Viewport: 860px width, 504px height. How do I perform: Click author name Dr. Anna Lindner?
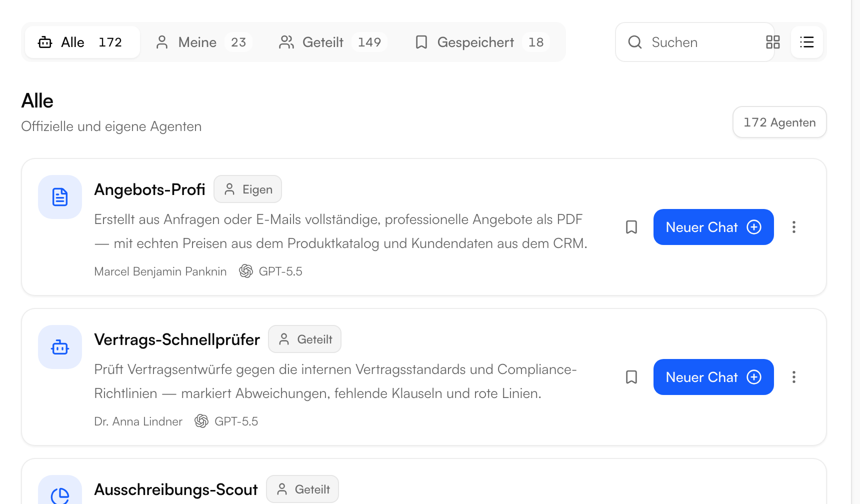coord(138,421)
